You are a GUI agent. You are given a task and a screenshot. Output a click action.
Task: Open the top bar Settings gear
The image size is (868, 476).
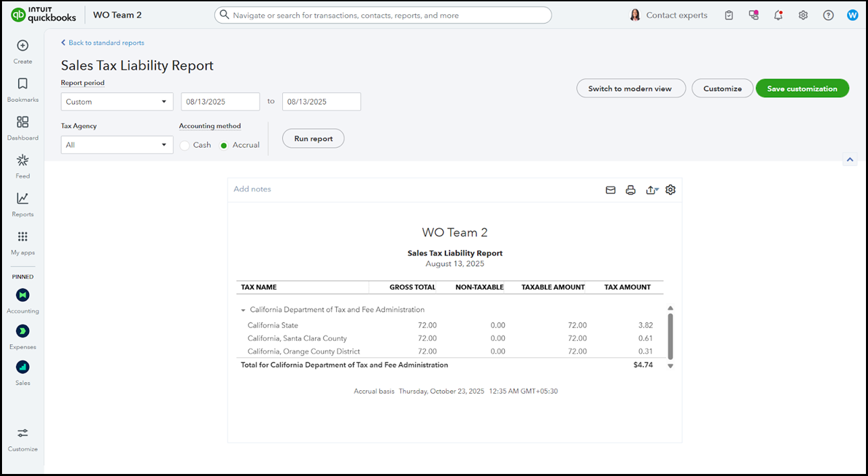(803, 15)
